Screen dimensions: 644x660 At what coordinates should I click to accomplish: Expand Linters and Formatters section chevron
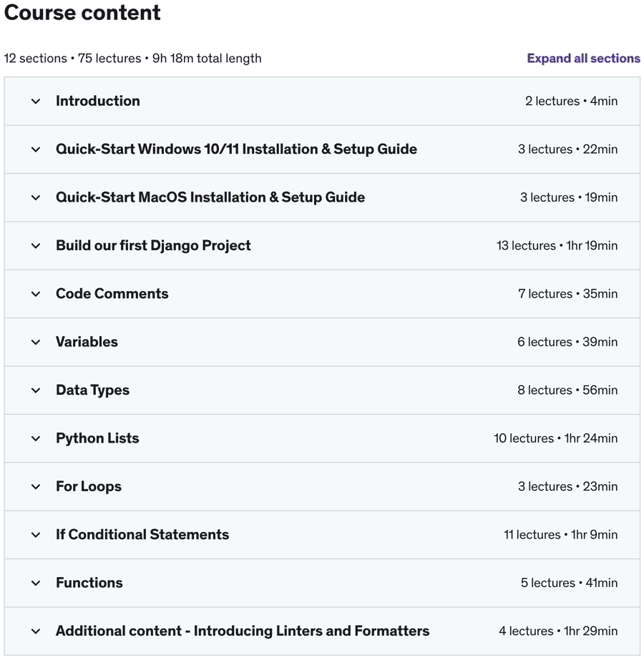[36, 631]
